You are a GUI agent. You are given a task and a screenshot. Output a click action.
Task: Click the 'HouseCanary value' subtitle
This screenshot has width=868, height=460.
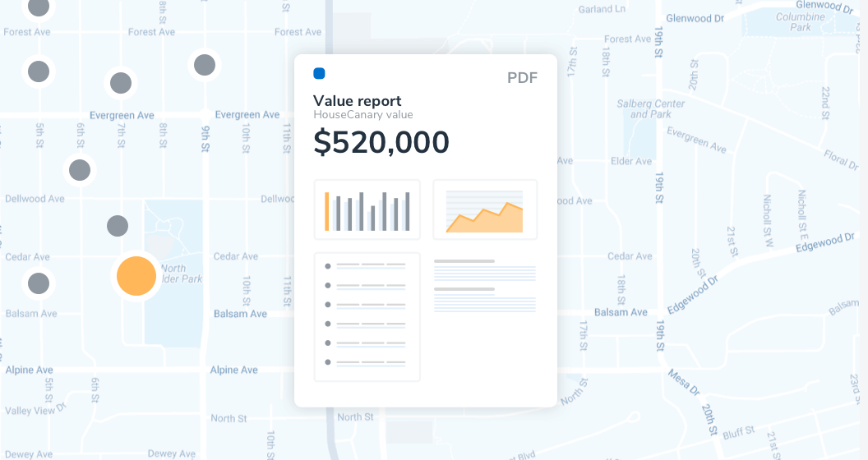point(363,114)
